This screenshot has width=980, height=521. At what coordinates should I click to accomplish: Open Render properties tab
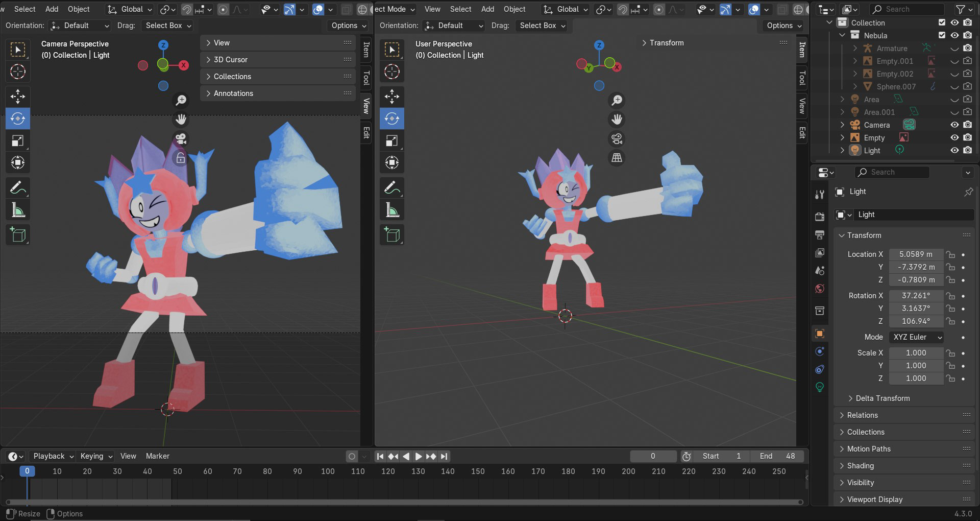820,217
